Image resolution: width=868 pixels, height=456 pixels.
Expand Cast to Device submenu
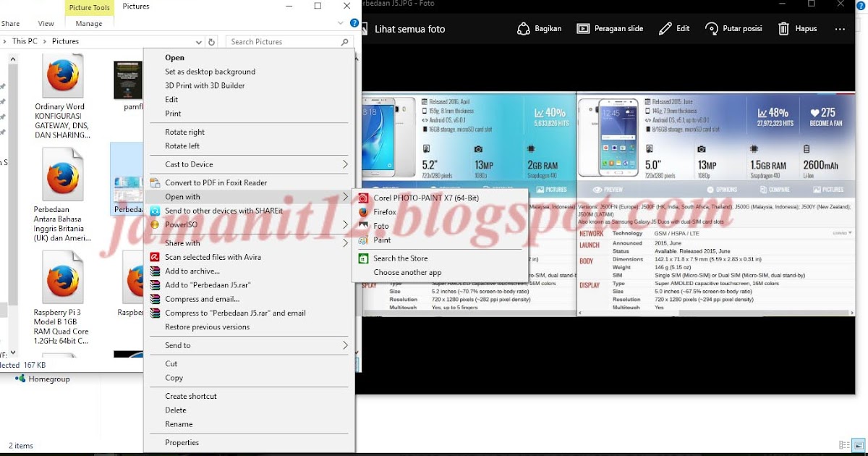[249, 164]
